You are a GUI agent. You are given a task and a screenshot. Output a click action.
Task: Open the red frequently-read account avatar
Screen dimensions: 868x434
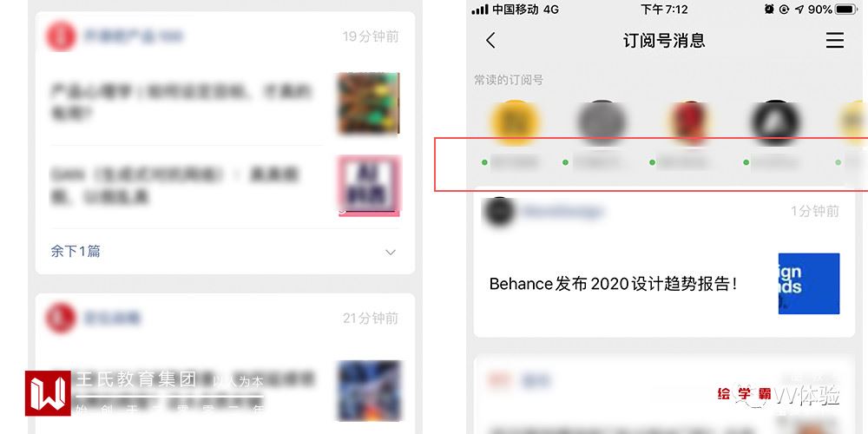point(690,122)
